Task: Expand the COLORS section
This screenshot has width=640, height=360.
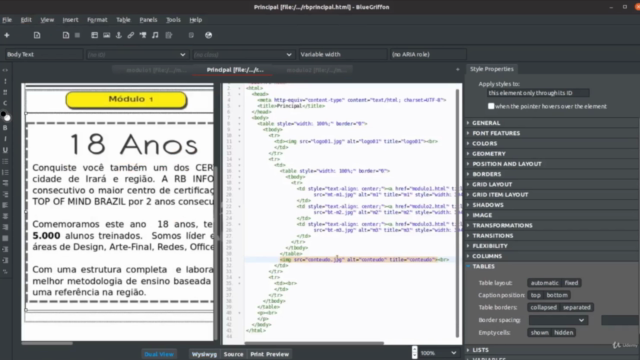Action: [x=484, y=143]
